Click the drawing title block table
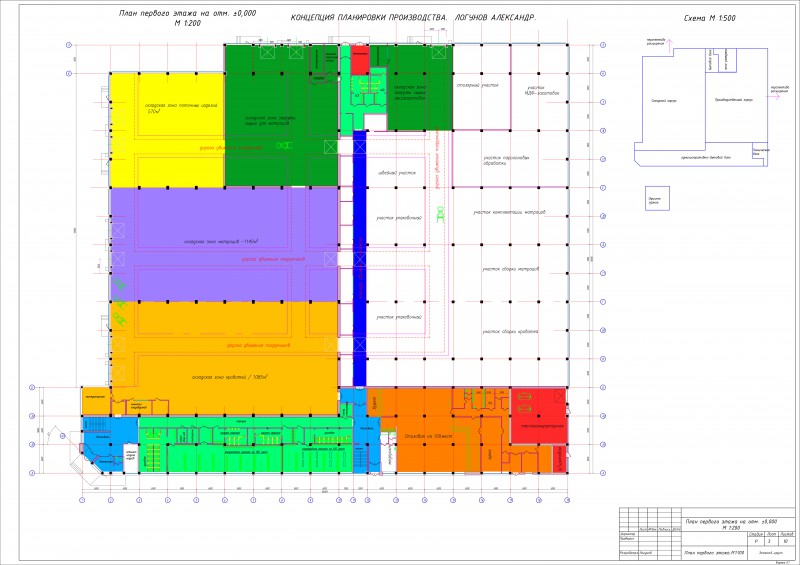The width and height of the screenshot is (800, 565). (708, 533)
